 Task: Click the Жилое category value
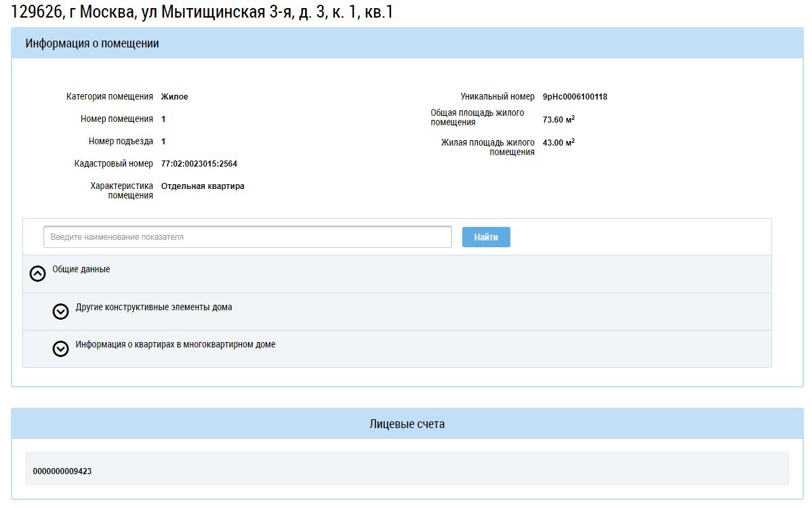(x=174, y=97)
